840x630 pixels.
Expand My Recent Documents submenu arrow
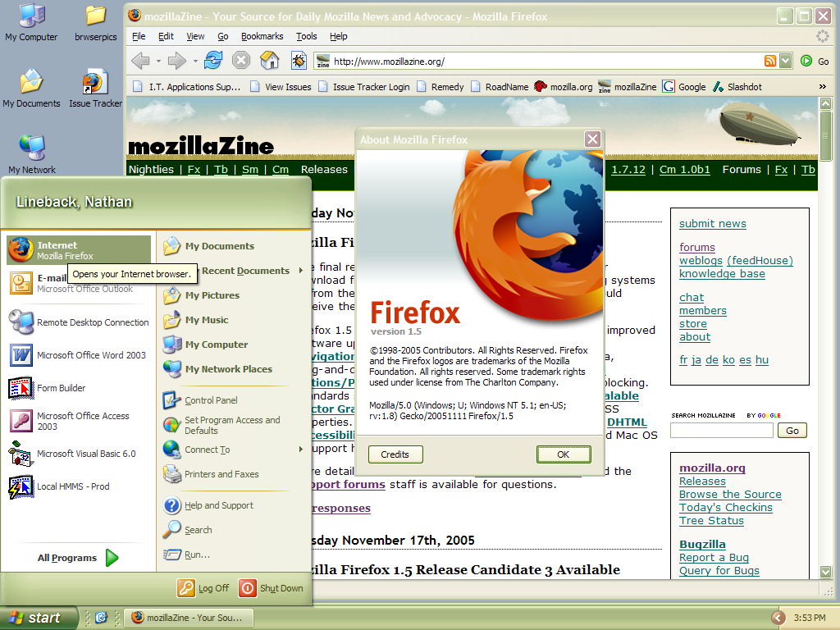click(x=301, y=271)
